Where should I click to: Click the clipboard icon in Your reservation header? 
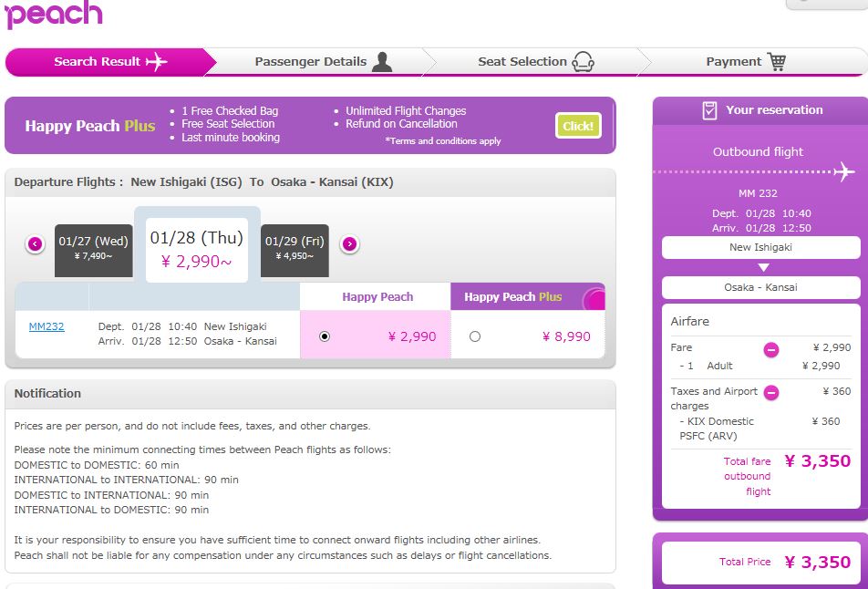(709, 110)
